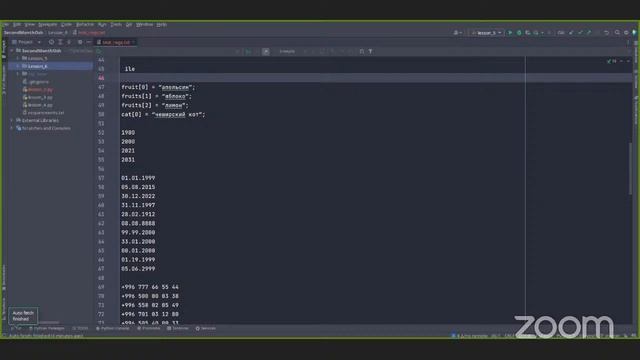Open the Refactor menu
Viewport: 640px width, 360px height.
85,24
